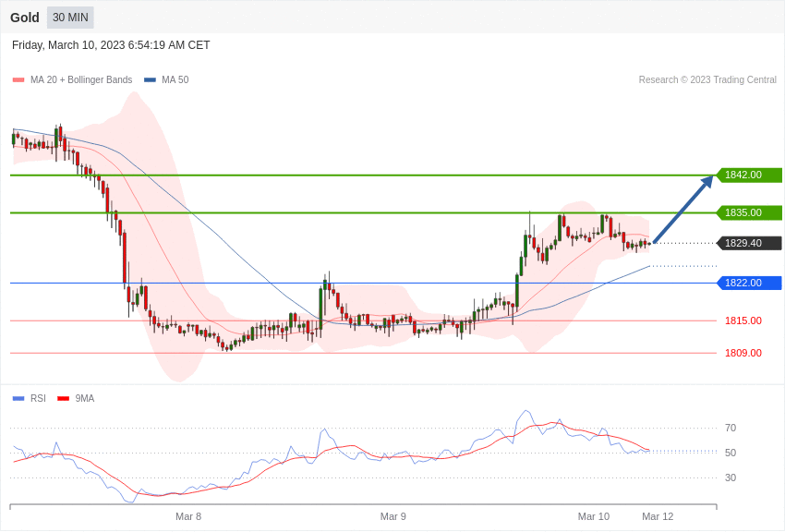Click the 1815.00 support level label
The height and width of the screenshot is (532, 785).
click(x=743, y=320)
